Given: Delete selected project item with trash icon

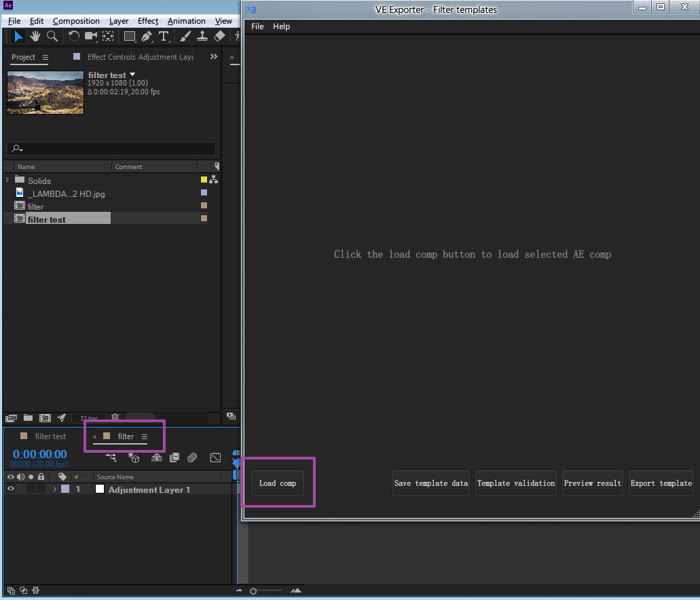Looking at the screenshot, I should [115, 417].
